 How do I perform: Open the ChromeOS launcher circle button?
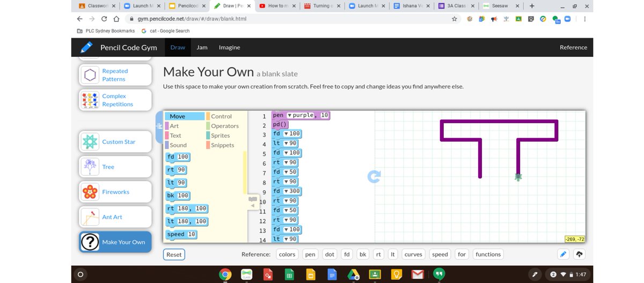point(80,274)
